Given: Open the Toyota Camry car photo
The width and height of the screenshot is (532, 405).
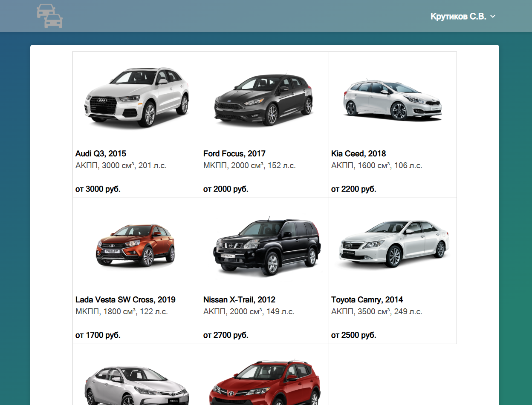Looking at the screenshot, I should pos(393,244).
